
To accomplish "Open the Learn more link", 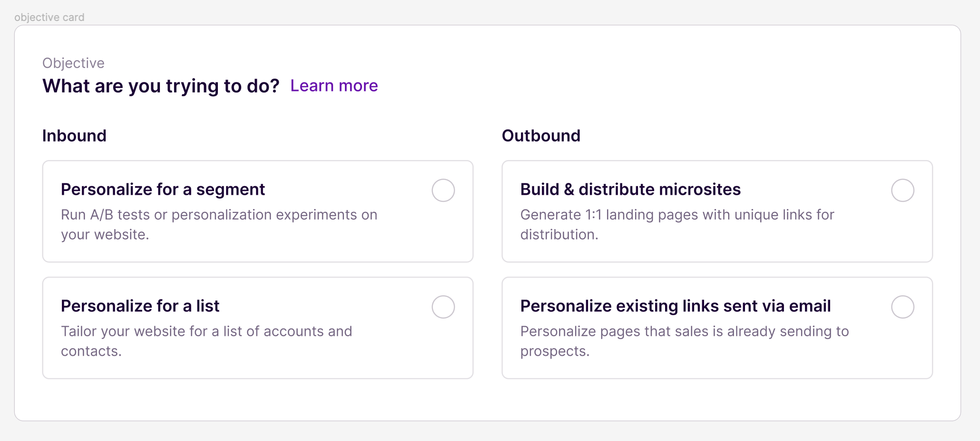I will click(x=334, y=86).
